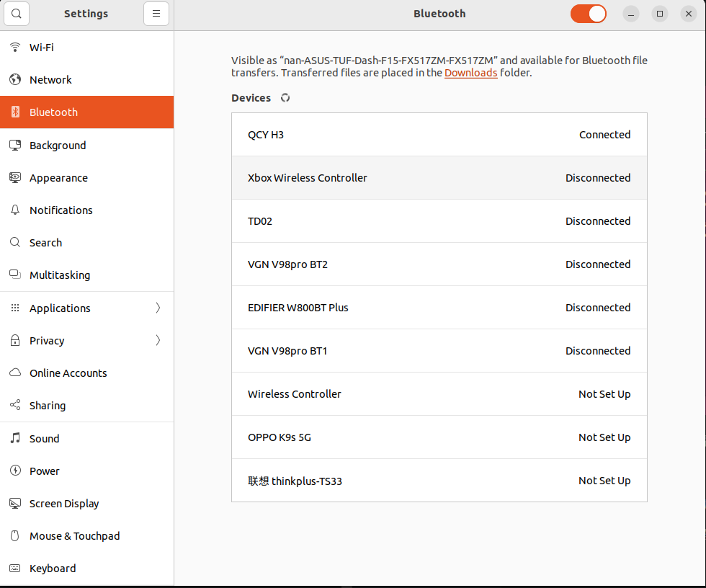
Task: Click the spinner next to Devices heading
Action: click(x=285, y=98)
